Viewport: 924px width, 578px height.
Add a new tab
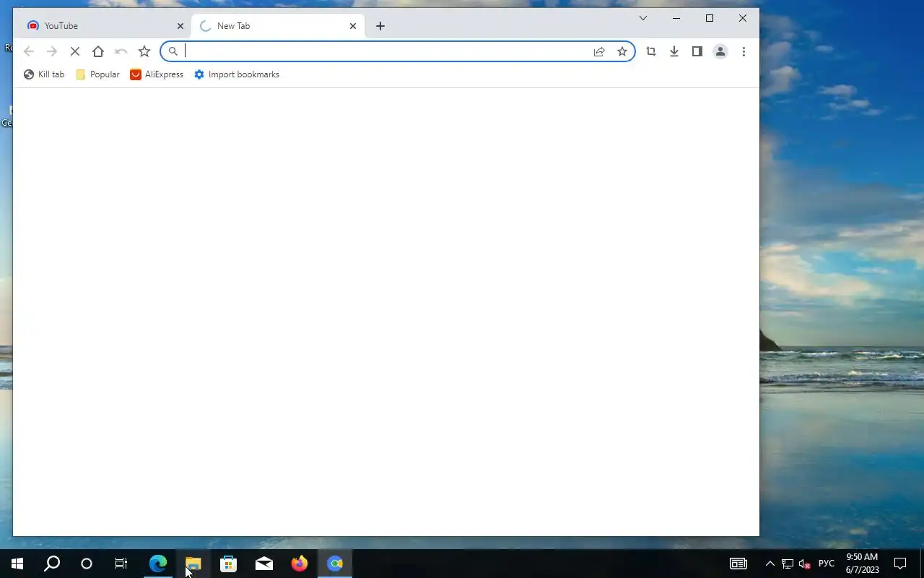(x=380, y=26)
